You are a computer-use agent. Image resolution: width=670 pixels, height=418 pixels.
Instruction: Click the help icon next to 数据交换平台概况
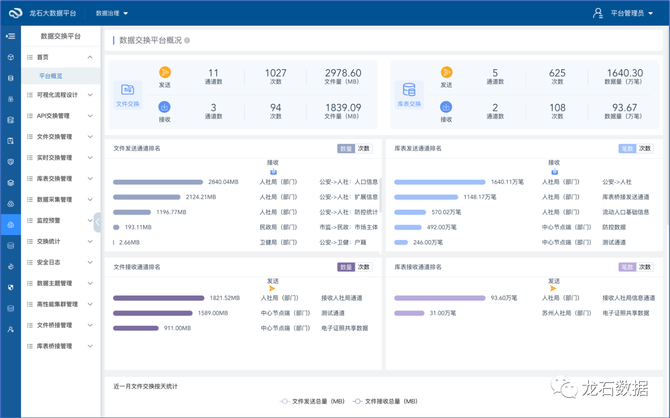187,41
